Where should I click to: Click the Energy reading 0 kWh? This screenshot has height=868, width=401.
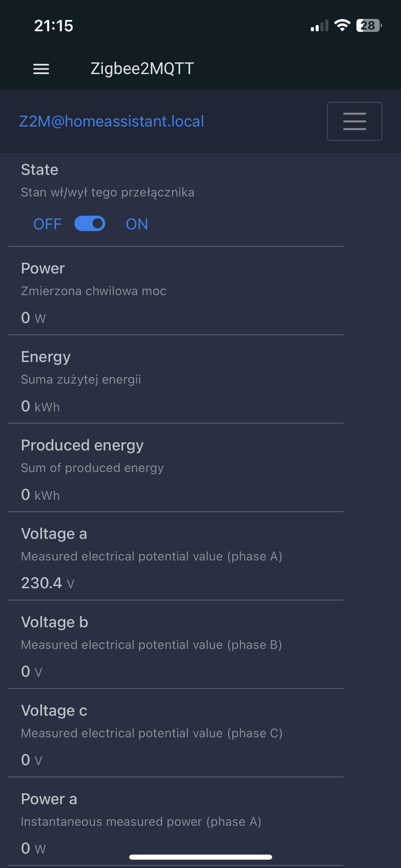[x=40, y=406]
